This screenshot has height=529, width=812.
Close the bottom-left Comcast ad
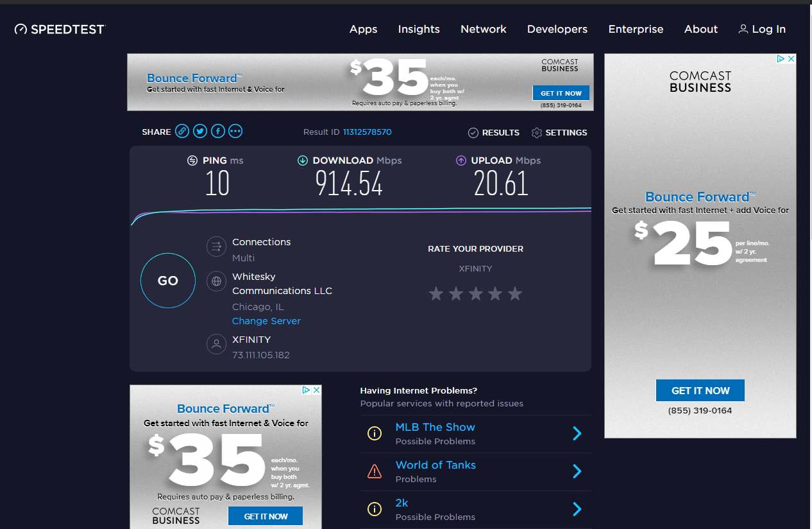pyautogui.click(x=317, y=390)
